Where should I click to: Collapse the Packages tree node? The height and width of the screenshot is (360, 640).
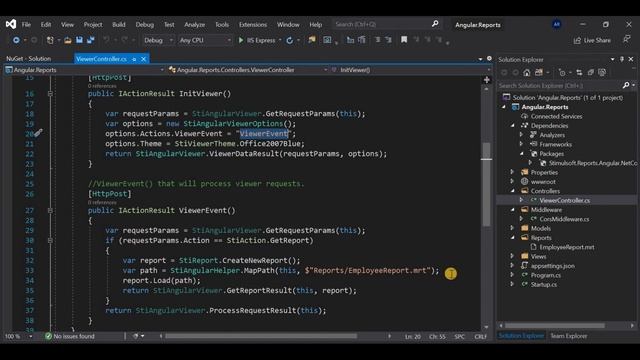pos(522,154)
